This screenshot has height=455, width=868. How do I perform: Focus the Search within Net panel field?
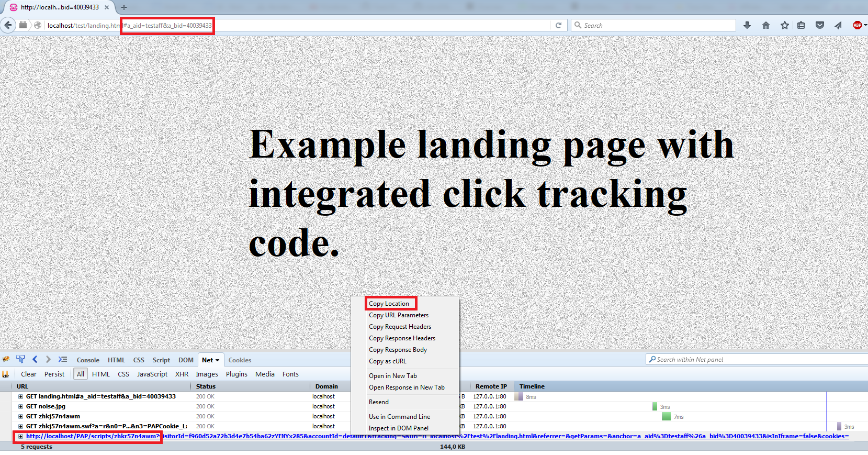click(753, 359)
